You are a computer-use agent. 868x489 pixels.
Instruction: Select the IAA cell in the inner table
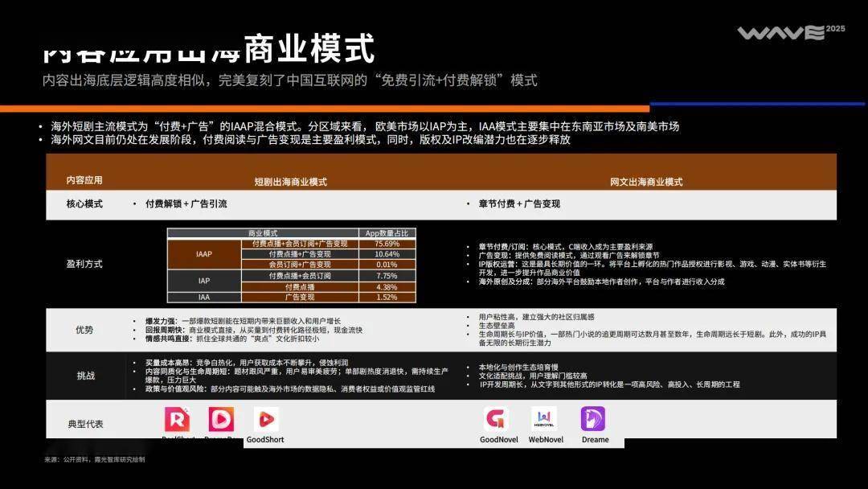pyautogui.click(x=204, y=298)
